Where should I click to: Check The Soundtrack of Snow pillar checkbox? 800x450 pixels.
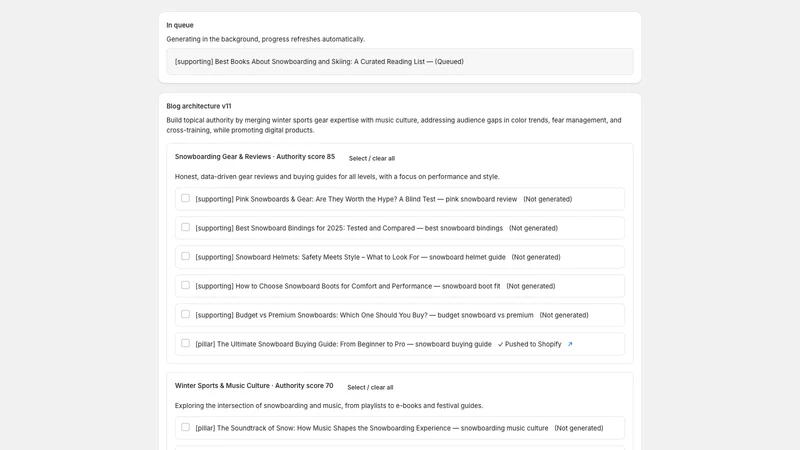click(185, 427)
